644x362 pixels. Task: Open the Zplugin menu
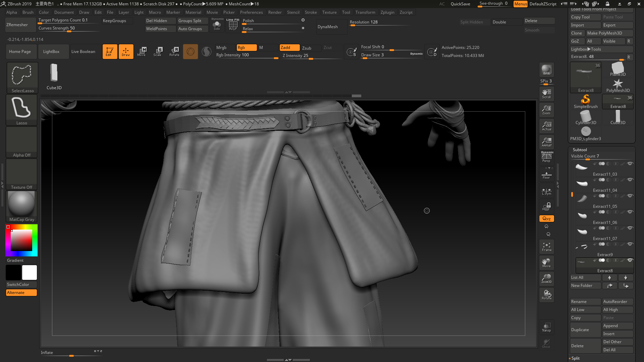click(x=387, y=12)
